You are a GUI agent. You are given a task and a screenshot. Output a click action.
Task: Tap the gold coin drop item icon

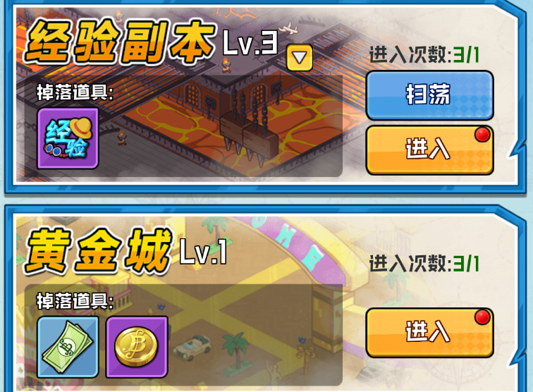point(137,347)
